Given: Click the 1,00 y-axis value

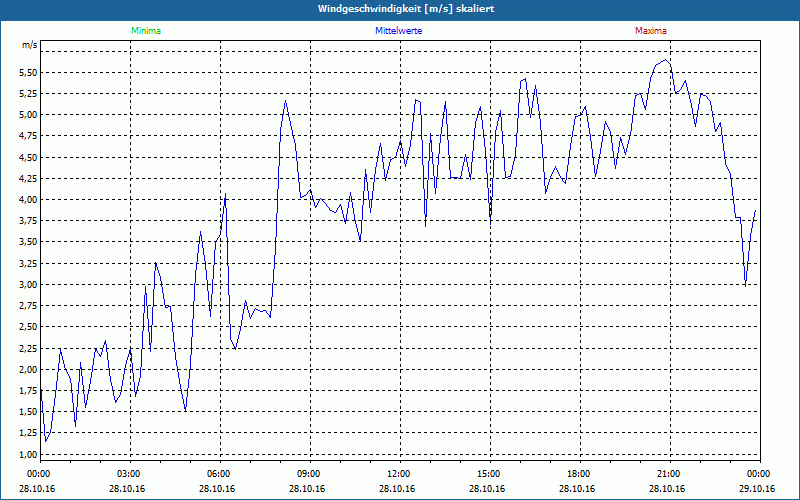Looking at the screenshot, I should coord(29,454).
